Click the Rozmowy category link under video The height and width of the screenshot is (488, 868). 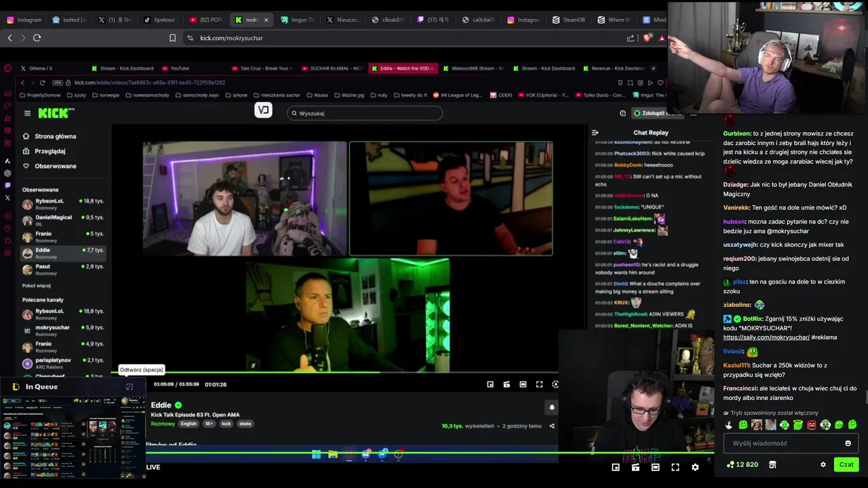[163, 424]
